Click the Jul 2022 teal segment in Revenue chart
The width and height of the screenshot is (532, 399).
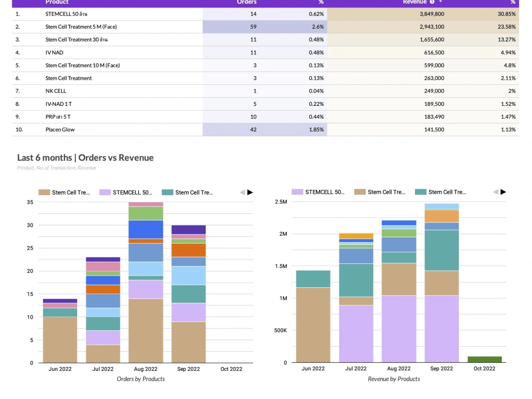coord(356,280)
